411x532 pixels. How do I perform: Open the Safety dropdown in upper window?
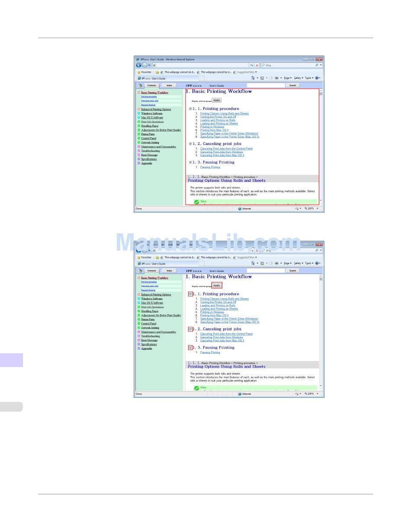pos(299,78)
